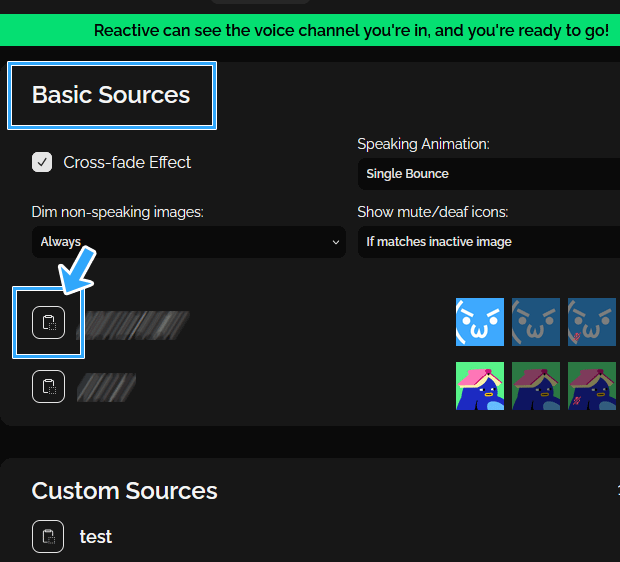Click the Cross-fade Effect label text
Viewport: 620px width, 562px height.
(x=127, y=162)
